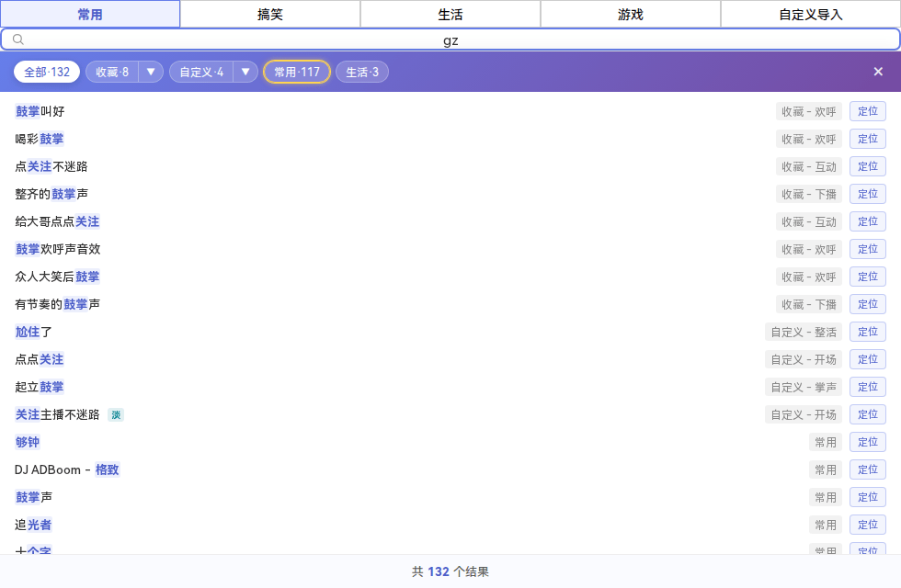Select the 点点关注 result
The width and height of the screenshot is (901, 588).
(40, 359)
